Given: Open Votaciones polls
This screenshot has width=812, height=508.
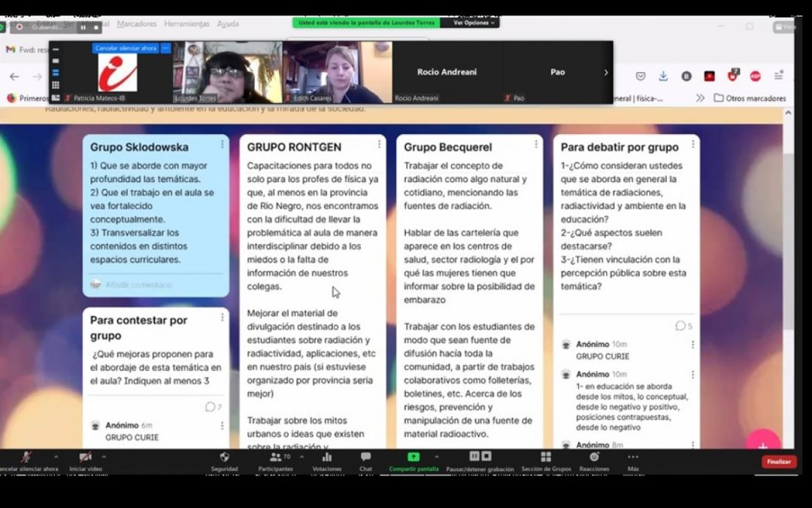Looking at the screenshot, I should (x=327, y=461).
